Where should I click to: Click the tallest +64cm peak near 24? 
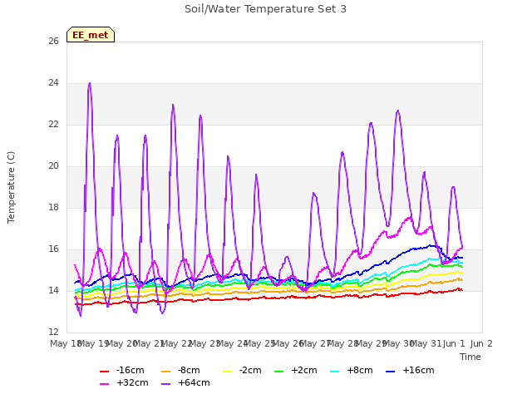[x=90, y=83]
